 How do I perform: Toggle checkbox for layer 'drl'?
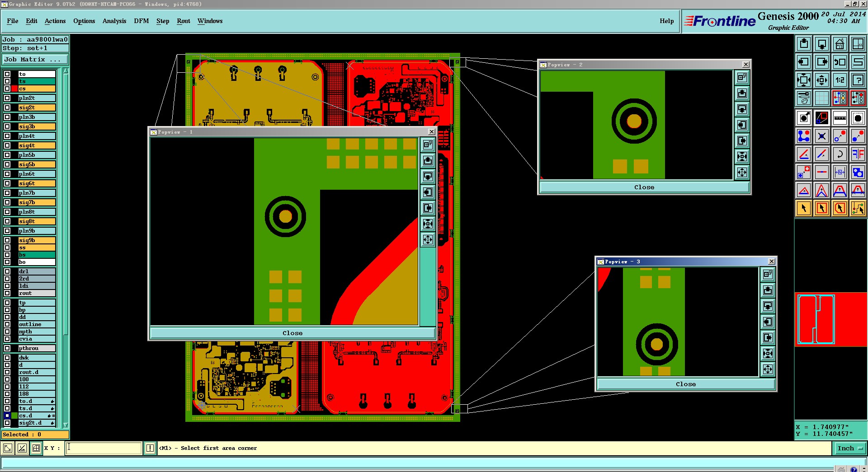(7, 271)
